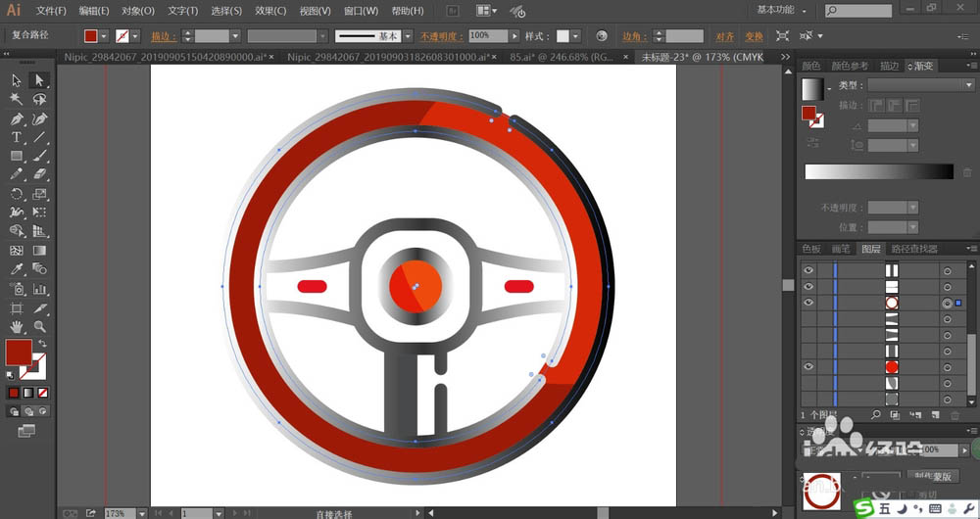Select the Zoom tool
980x519 pixels.
tap(39, 327)
